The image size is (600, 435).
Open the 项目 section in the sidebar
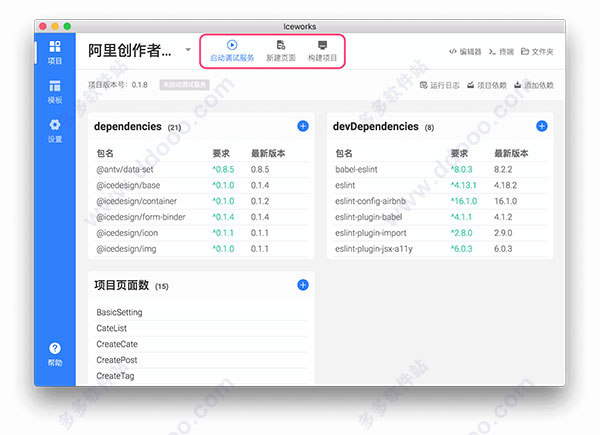(55, 52)
